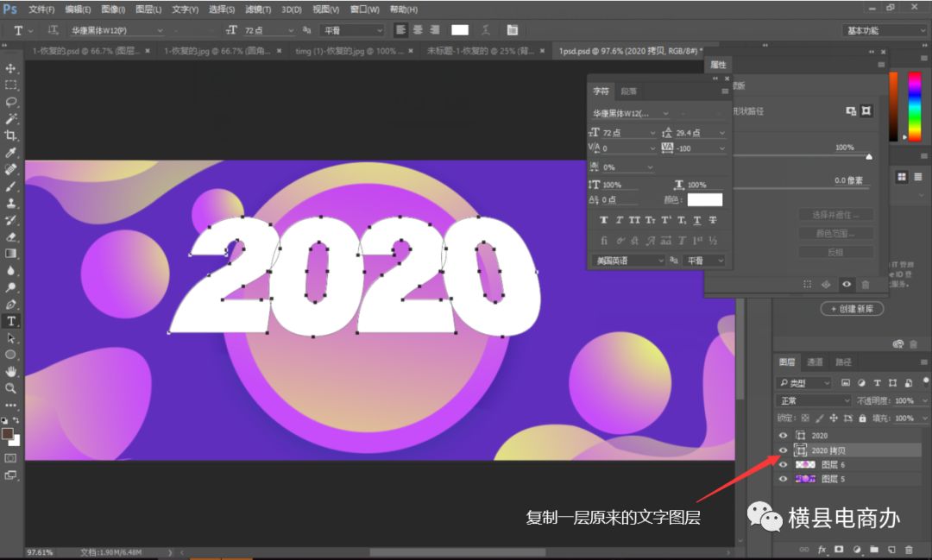Screen dimensions: 932x560
Task: Click the 97.61% zoom field
Action: 40,552
